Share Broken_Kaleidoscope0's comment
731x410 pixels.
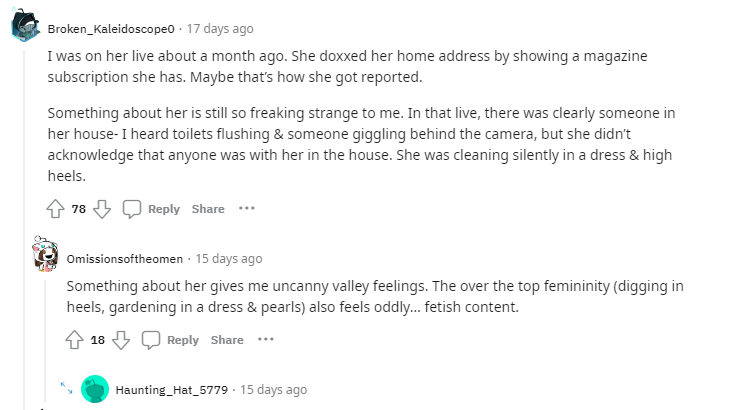pos(208,209)
